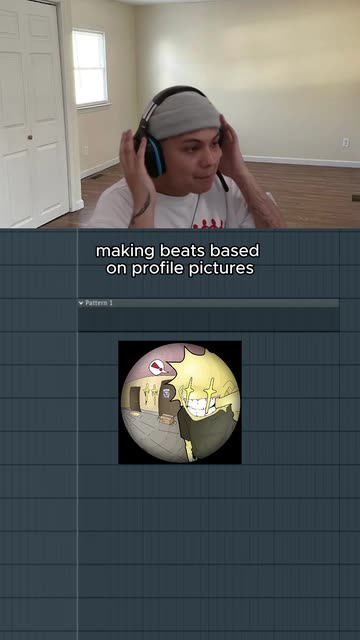Viewport: 360px width, 640px height.
Task: Click the badge poster on avatar hallway wall
Action: pyautogui.click(x=167, y=393)
